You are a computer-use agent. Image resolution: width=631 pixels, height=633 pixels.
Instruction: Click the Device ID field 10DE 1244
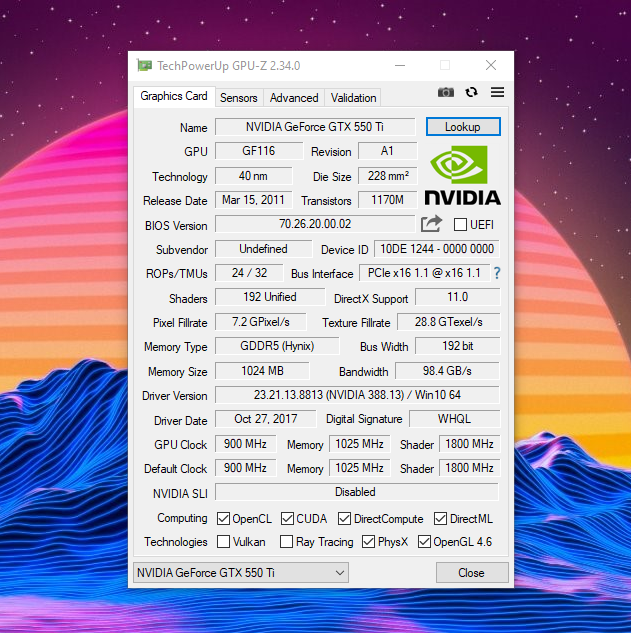click(437, 249)
